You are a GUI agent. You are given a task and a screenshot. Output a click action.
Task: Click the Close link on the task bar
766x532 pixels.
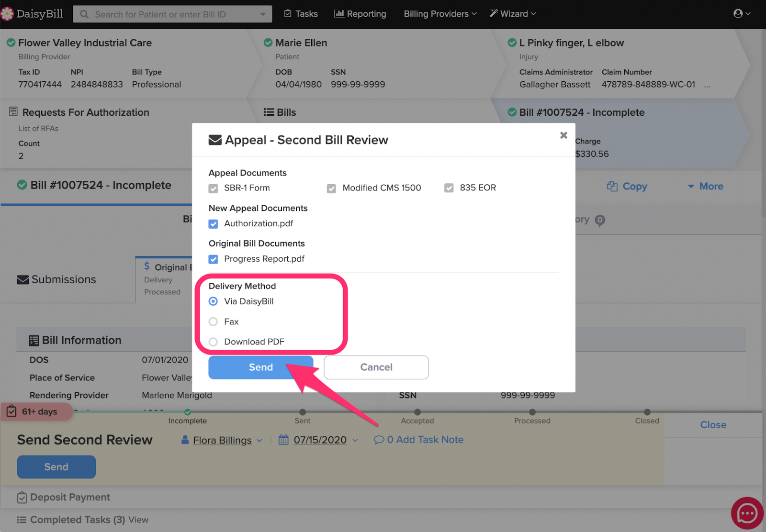coord(713,425)
